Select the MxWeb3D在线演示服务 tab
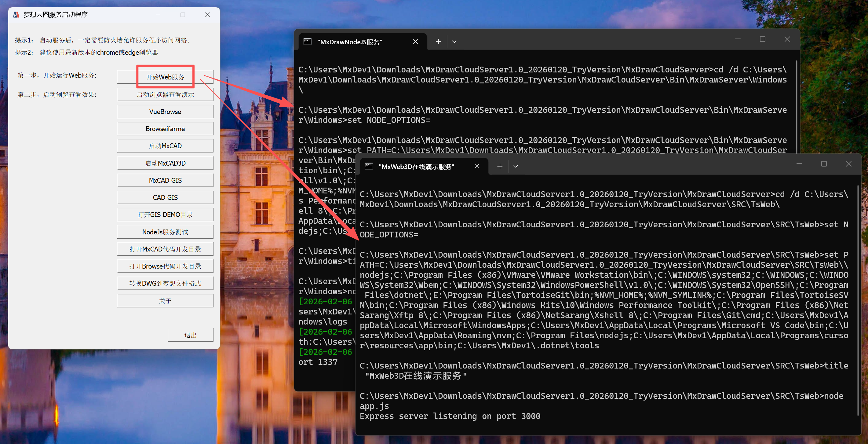The height and width of the screenshot is (444, 868). [416, 167]
